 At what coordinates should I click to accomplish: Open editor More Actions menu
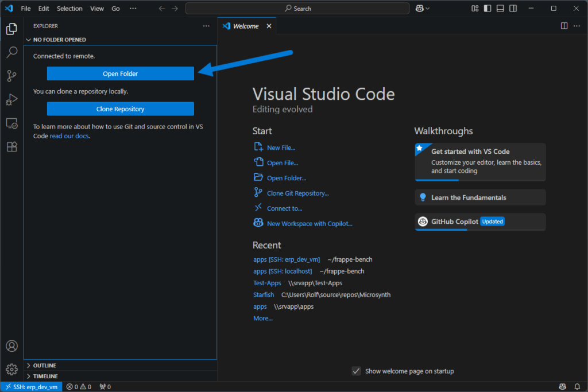pyautogui.click(x=577, y=26)
